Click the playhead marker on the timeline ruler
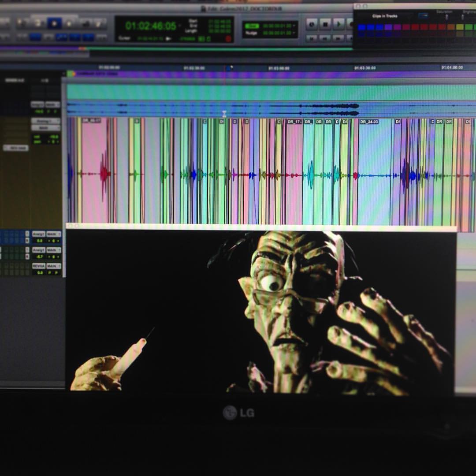476x476 pixels. pyautogui.click(x=230, y=68)
